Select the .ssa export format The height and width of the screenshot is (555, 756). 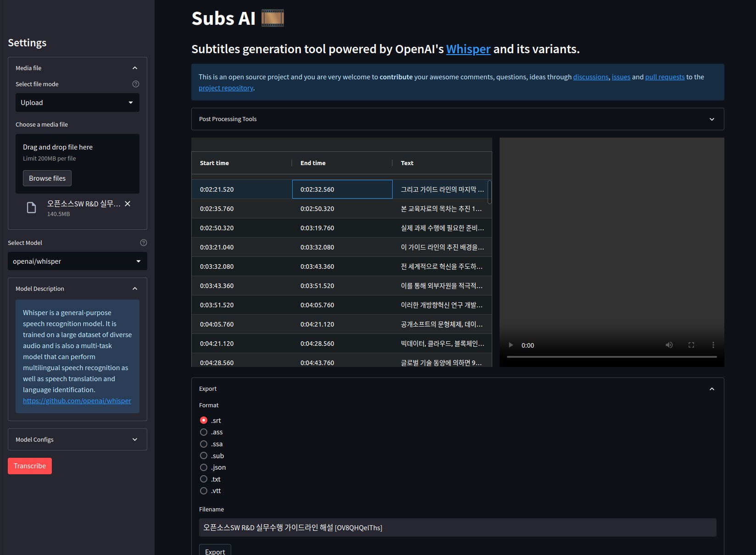(x=204, y=444)
